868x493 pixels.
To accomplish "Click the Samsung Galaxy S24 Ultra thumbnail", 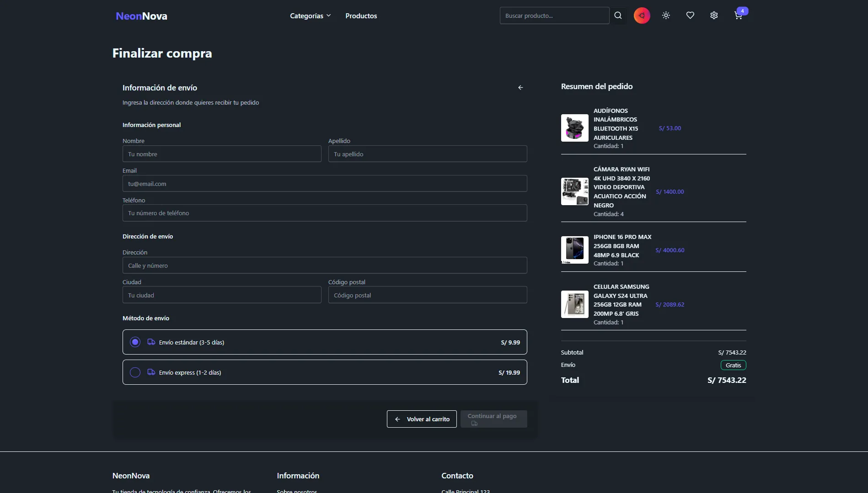I will (575, 304).
